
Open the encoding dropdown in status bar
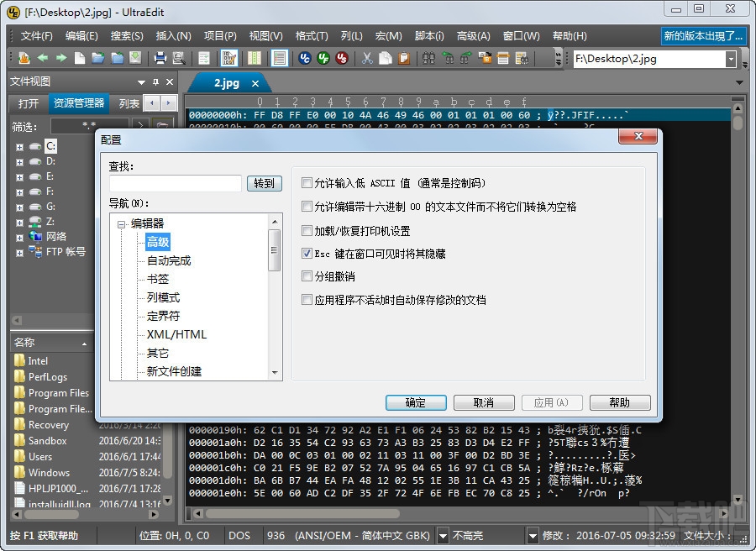443,536
